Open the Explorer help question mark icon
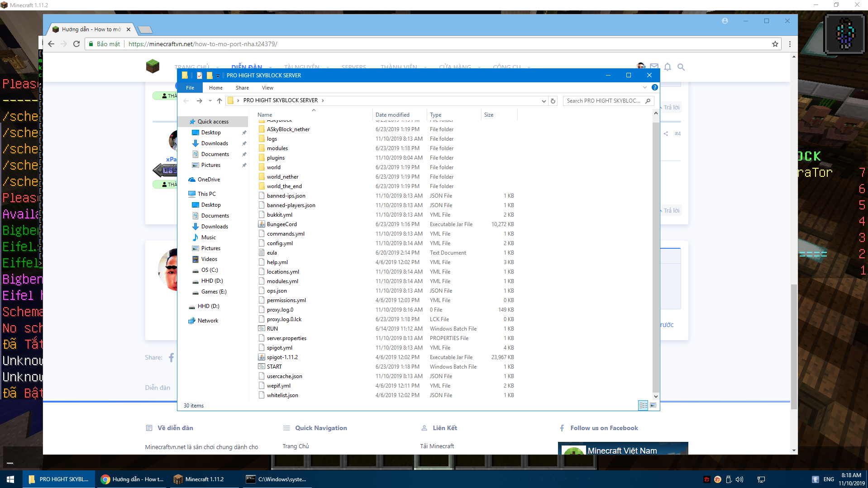Image resolution: width=868 pixels, height=488 pixels. (x=654, y=88)
